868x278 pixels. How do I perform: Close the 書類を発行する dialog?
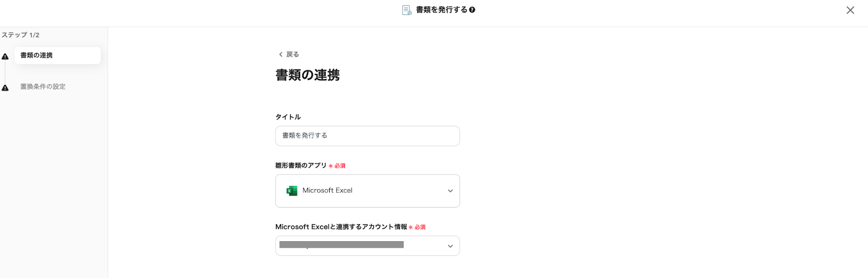(x=850, y=10)
